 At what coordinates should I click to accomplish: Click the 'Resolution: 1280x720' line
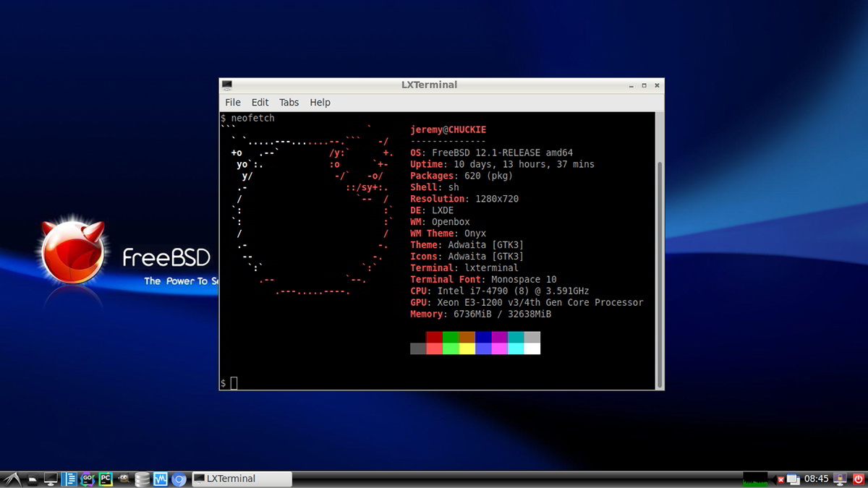click(464, 200)
